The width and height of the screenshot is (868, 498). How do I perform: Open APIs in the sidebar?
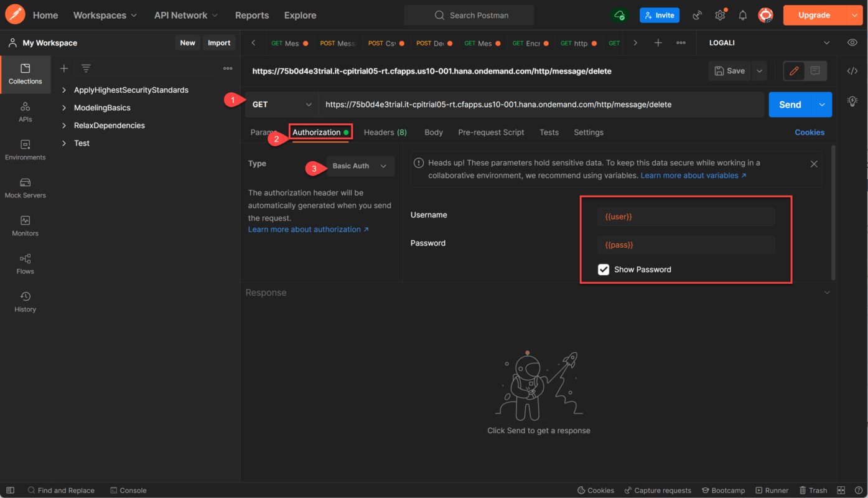pyautogui.click(x=26, y=113)
